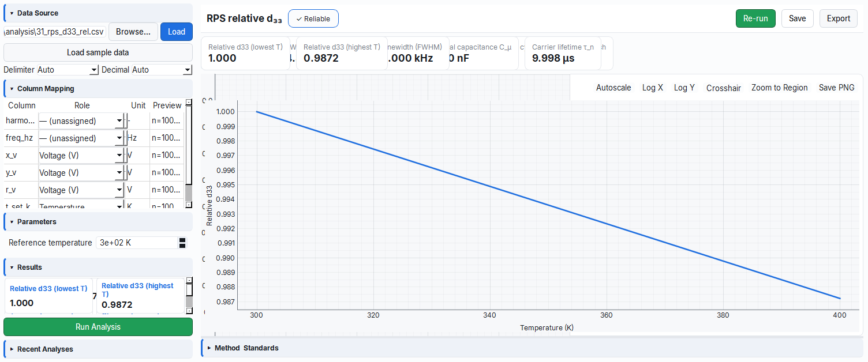Click column mapping scrollbar down arrow
Image resolution: width=868 pixels, height=362 pixels.
pos(188,205)
